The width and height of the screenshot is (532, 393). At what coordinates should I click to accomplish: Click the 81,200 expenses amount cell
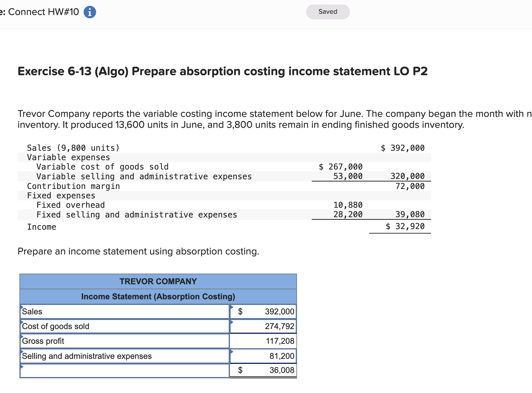point(276,356)
